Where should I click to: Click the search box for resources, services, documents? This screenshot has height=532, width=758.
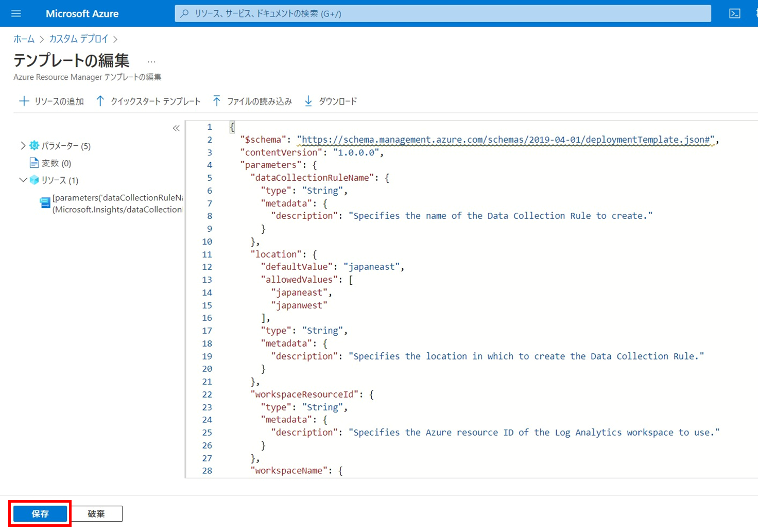click(443, 13)
